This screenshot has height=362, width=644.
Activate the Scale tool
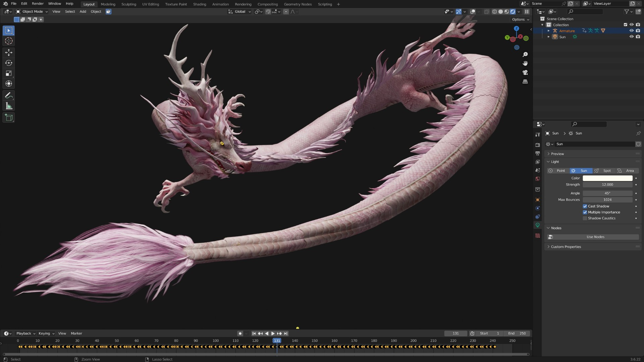point(9,73)
